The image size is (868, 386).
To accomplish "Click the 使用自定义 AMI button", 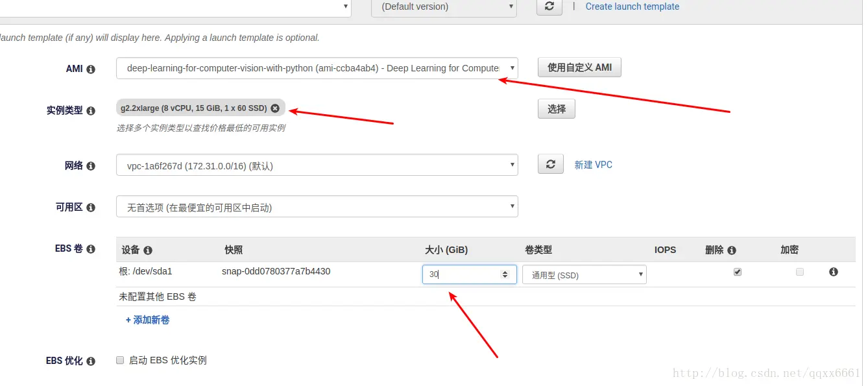I will click(579, 67).
